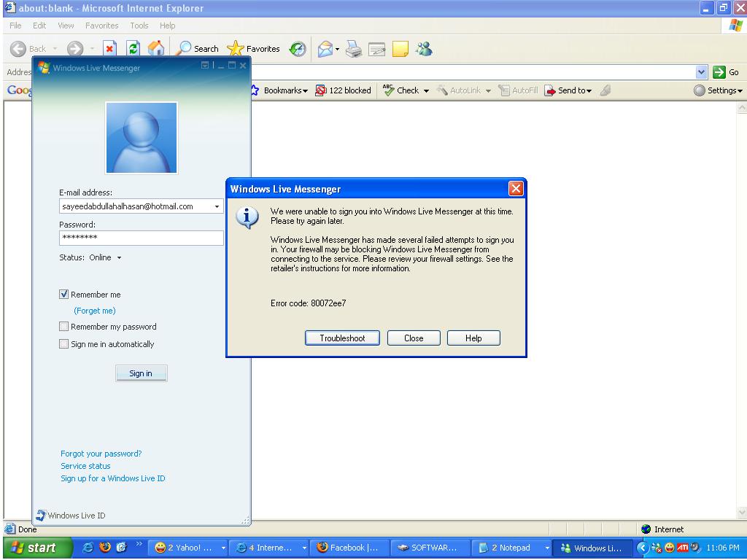Click the Password input field

(141, 238)
